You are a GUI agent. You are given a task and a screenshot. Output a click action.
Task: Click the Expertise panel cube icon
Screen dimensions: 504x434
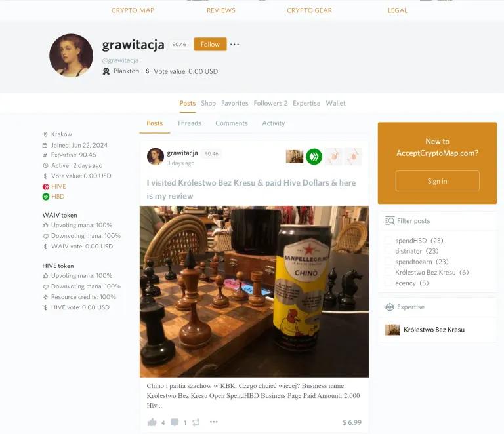coord(390,307)
